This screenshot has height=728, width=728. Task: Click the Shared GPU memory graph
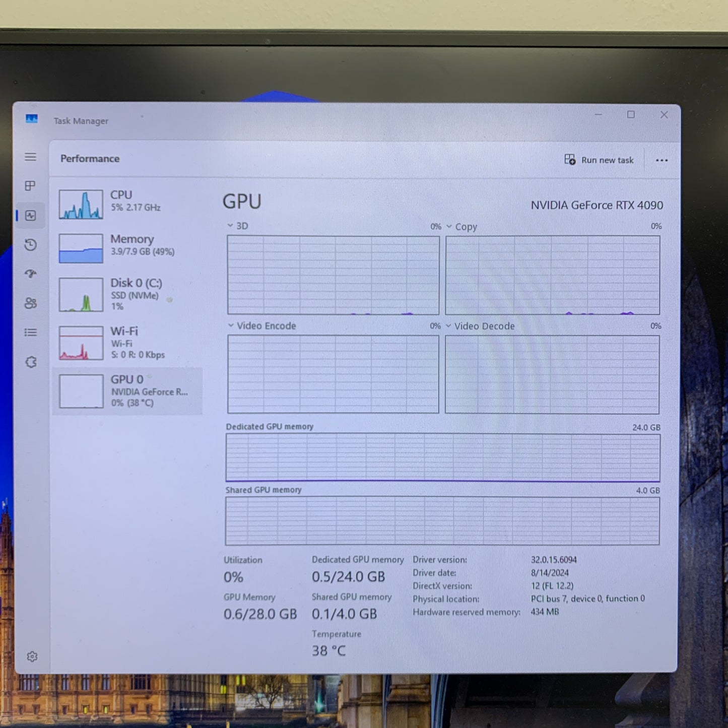(x=442, y=521)
